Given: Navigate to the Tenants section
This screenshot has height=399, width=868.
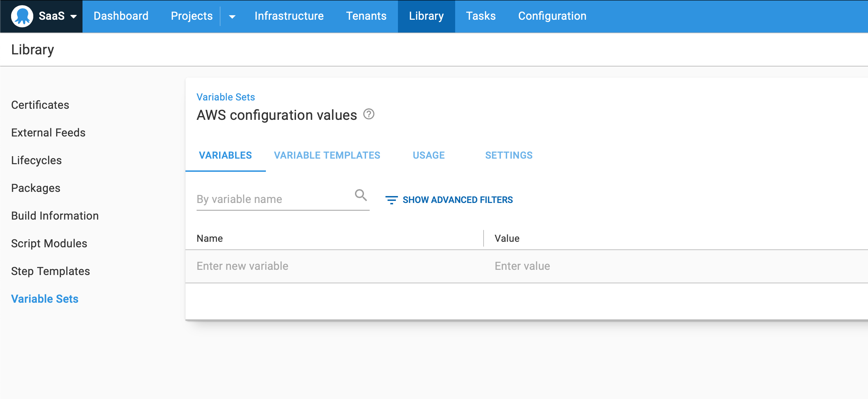Looking at the screenshot, I should point(366,16).
